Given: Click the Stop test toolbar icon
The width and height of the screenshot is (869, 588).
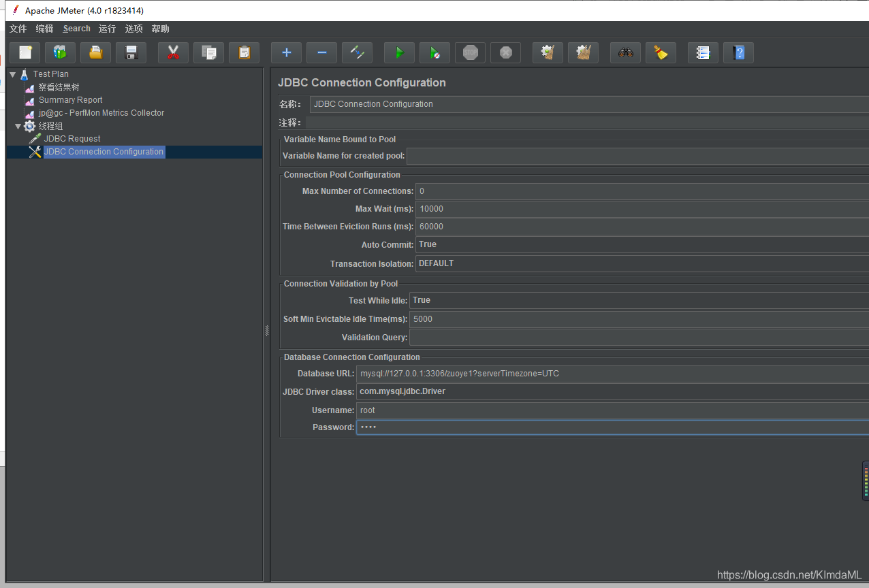Looking at the screenshot, I should (x=470, y=52).
